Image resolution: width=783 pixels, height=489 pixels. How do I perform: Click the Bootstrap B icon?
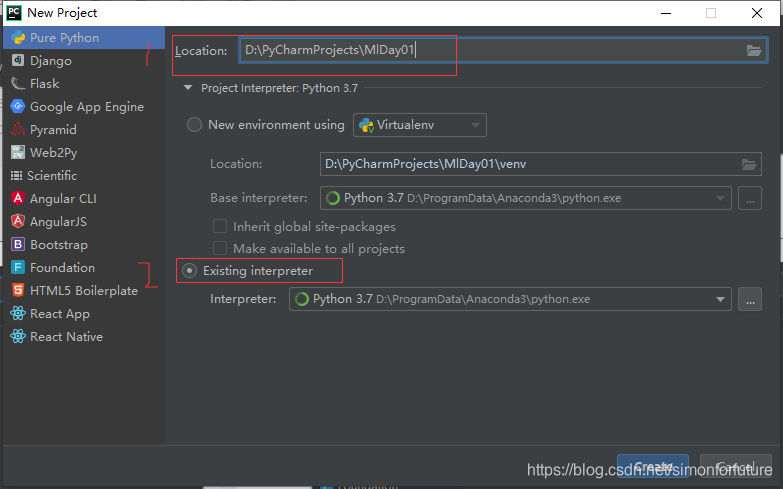point(18,244)
